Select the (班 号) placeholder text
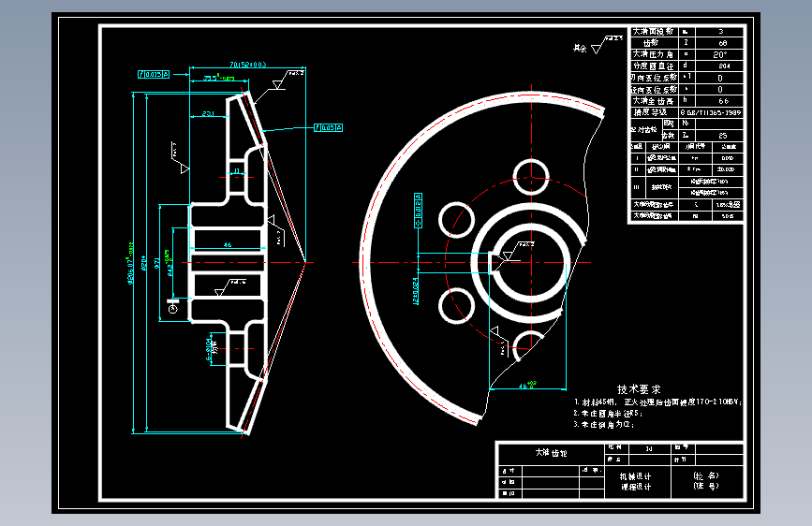This screenshot has width=812, height=526. [706, 486]
